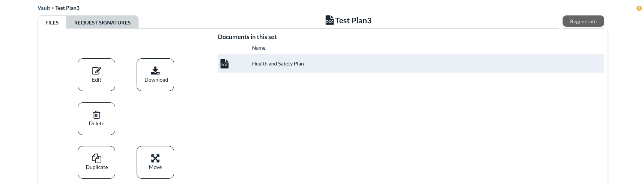Click DOC icon in Health and Safety row
Image resolution: width=644 pixels, height=184 pixels.
(x=224, y=64)
